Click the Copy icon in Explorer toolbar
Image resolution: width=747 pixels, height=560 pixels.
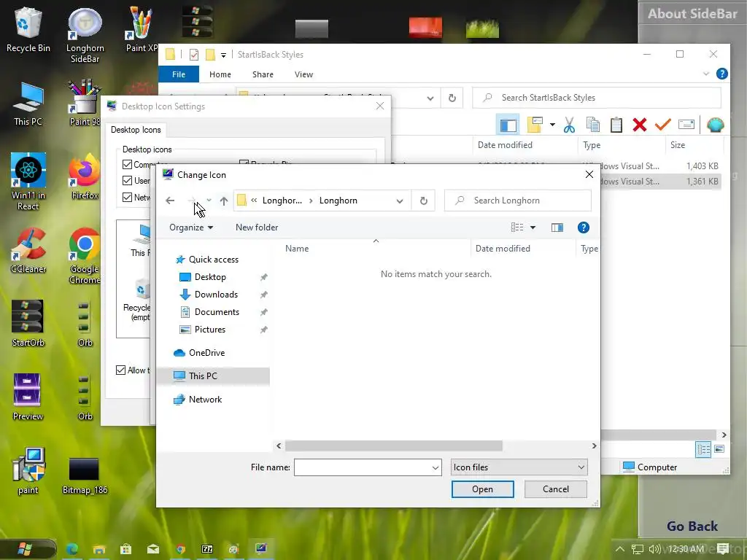tap(592, 125)
